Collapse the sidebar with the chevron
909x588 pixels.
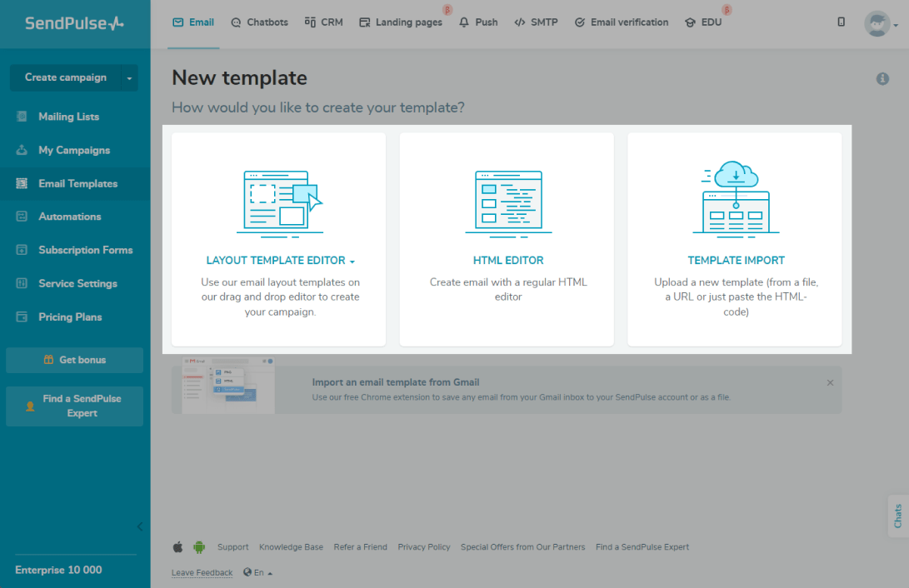140,526
